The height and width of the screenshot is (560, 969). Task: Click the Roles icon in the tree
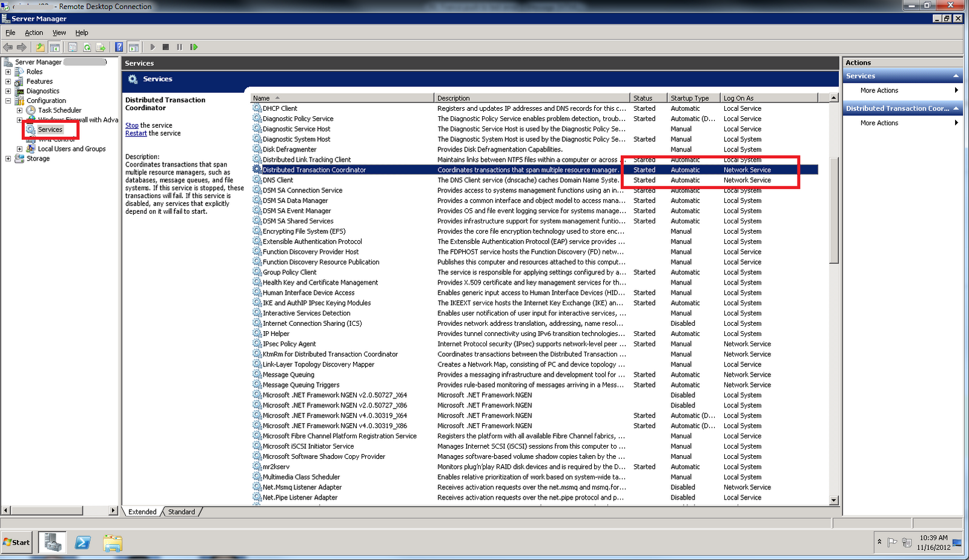[19, 71]
